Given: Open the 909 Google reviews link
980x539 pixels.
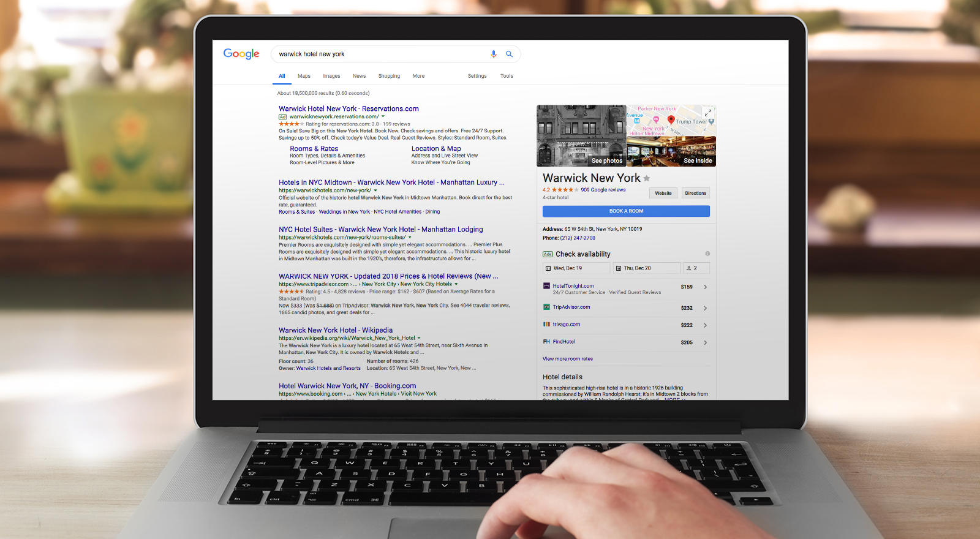Looking at the screenshot, I should (603, 190).
